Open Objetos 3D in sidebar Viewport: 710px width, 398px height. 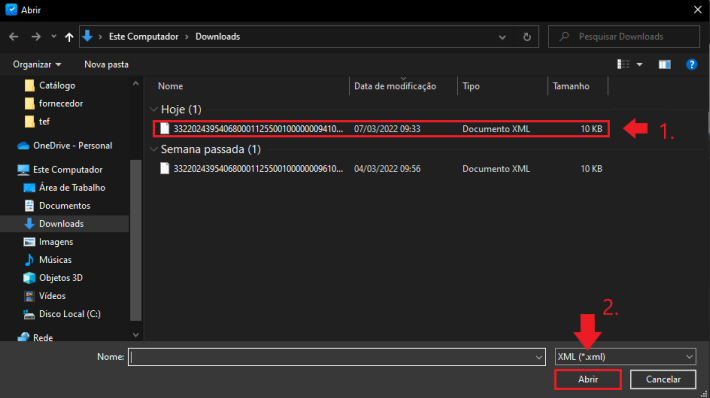(x=61, y=278)
